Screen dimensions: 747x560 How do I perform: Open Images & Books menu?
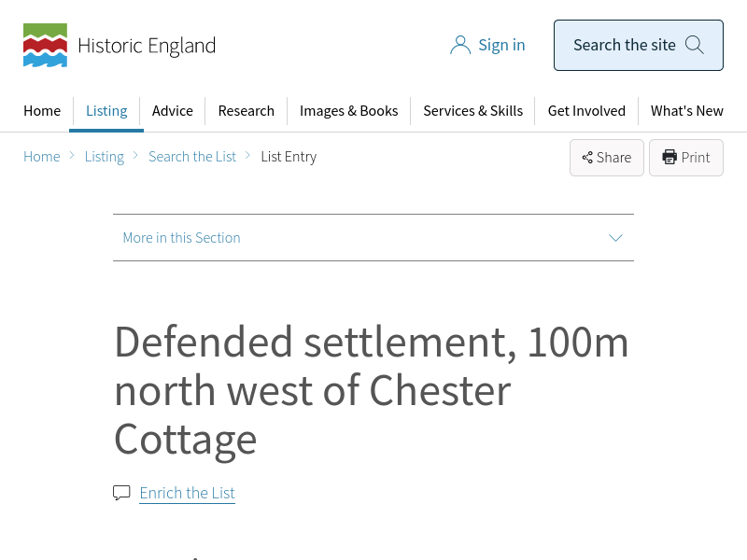pos(348,111)
